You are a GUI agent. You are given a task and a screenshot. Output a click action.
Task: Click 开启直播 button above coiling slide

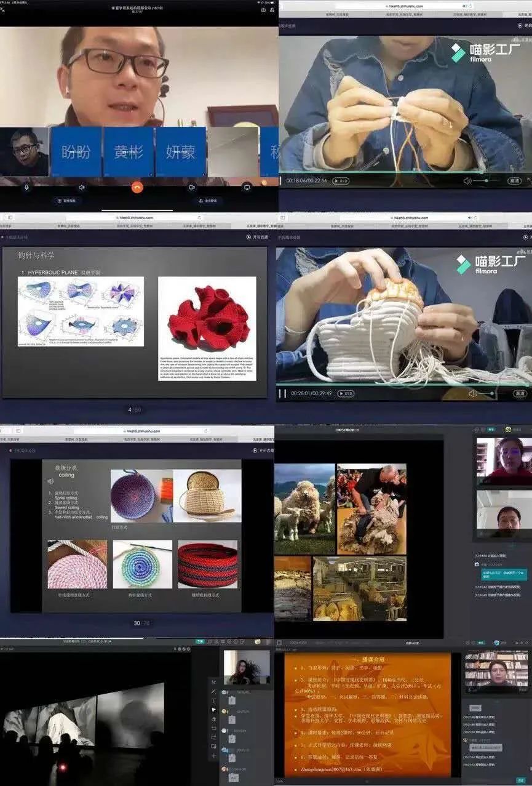(x=263, y=451)
